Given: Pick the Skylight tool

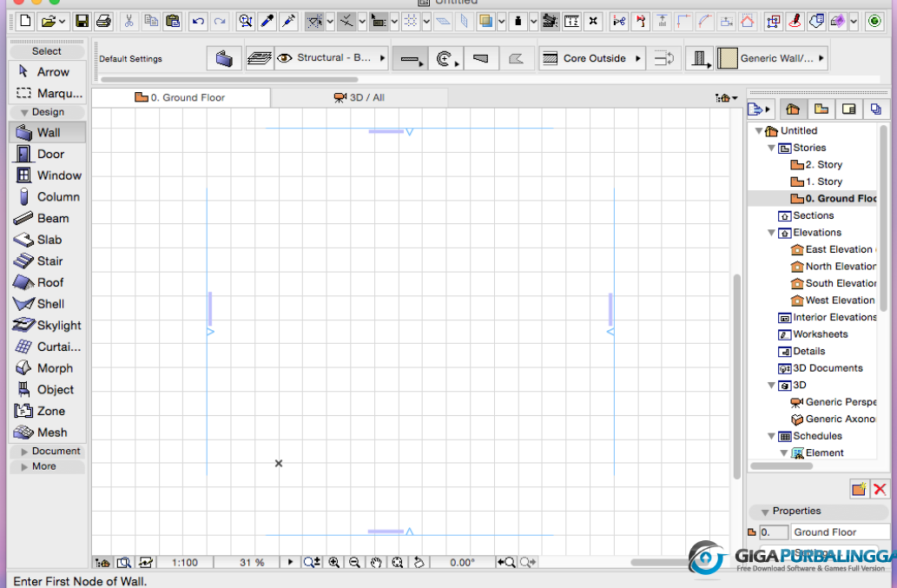Looking at the screenshot, I should [x=48, y=326].
